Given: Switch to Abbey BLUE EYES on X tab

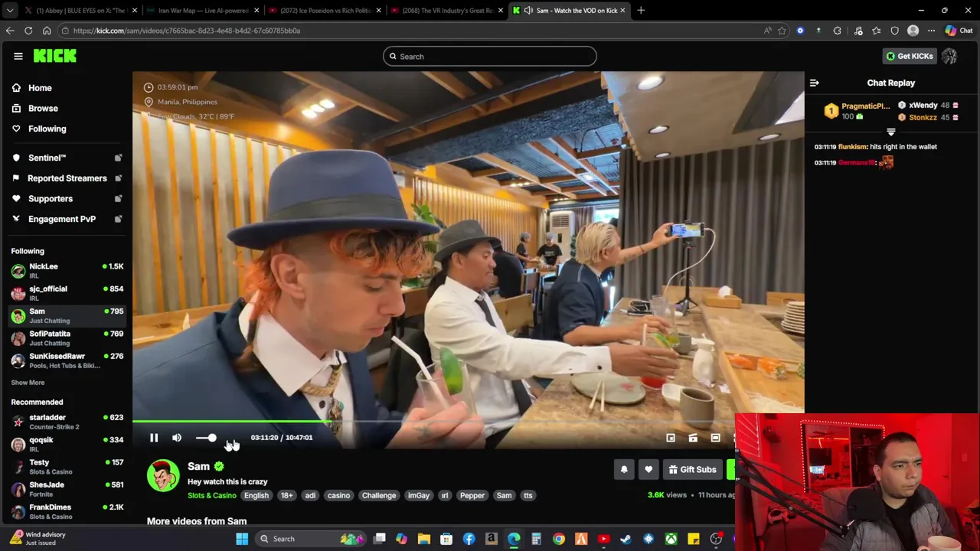Looking at the screenshot, I should pos(80,11).
